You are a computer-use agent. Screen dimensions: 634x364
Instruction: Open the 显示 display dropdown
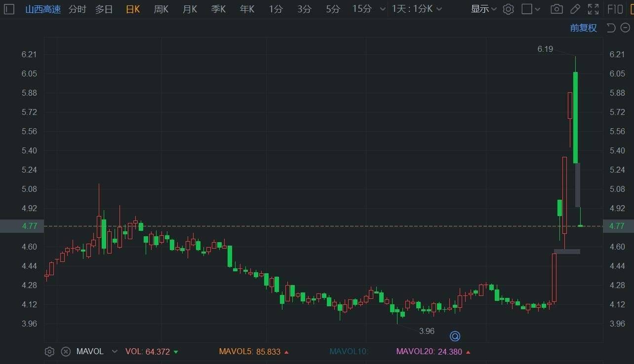(x=484, y=9)
